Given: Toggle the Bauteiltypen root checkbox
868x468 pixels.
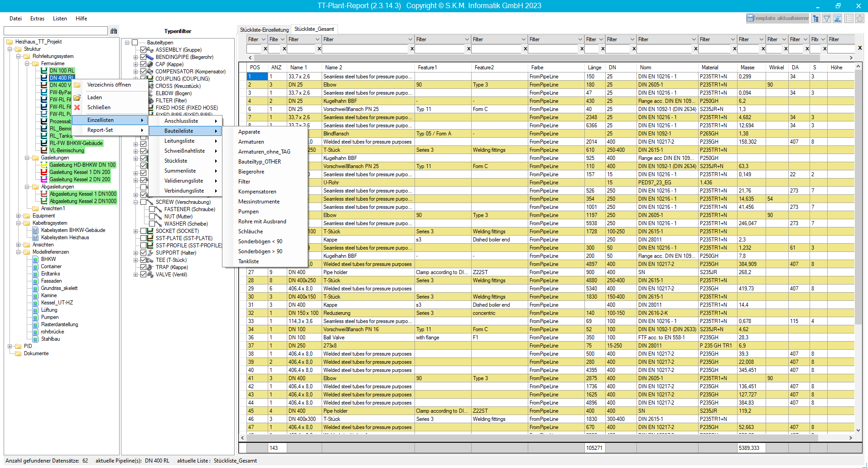Looking at the screenshot, I should tap(135, 43).
